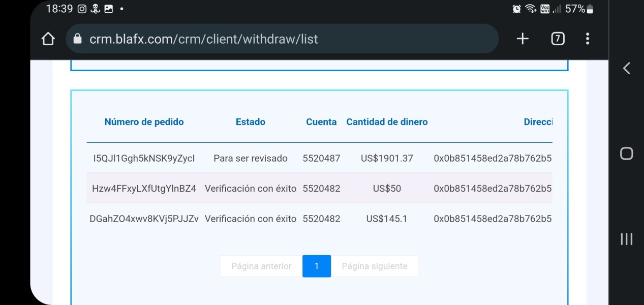
Task: Click the Cantidad de dinero column header
Action: (x=387, y=122)
